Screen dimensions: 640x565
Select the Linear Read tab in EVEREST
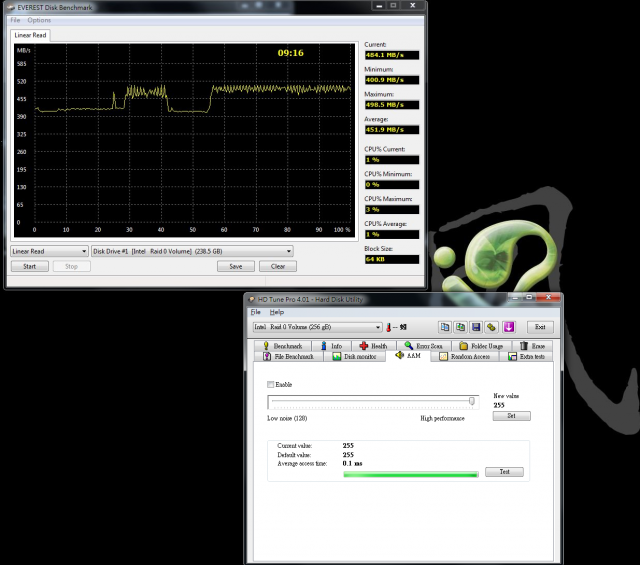(30, 35)
